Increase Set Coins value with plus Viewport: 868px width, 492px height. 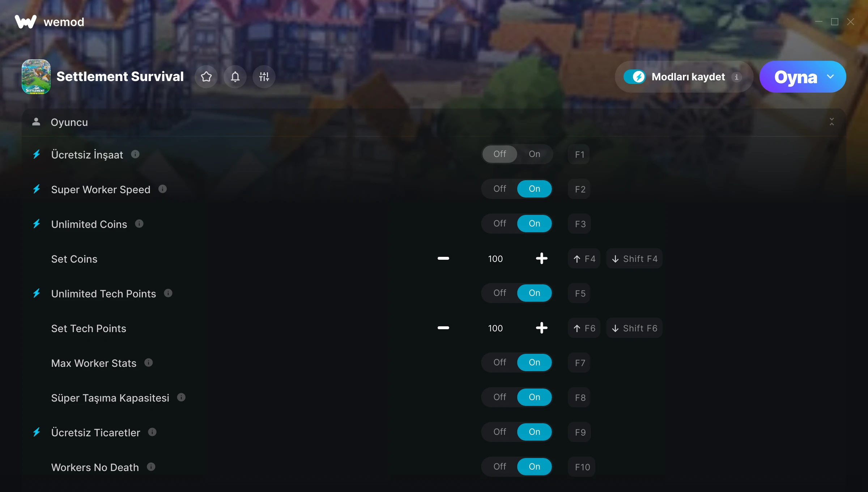[541, 258]
